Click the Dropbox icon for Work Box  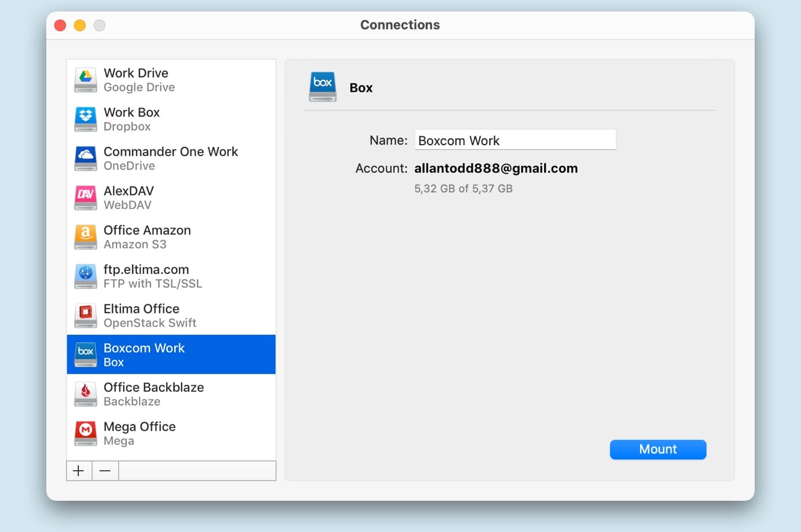pos(86,119)
